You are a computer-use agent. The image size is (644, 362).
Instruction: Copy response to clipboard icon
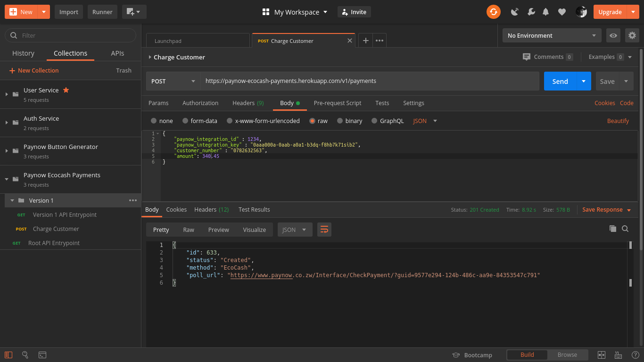click(613, 229)
